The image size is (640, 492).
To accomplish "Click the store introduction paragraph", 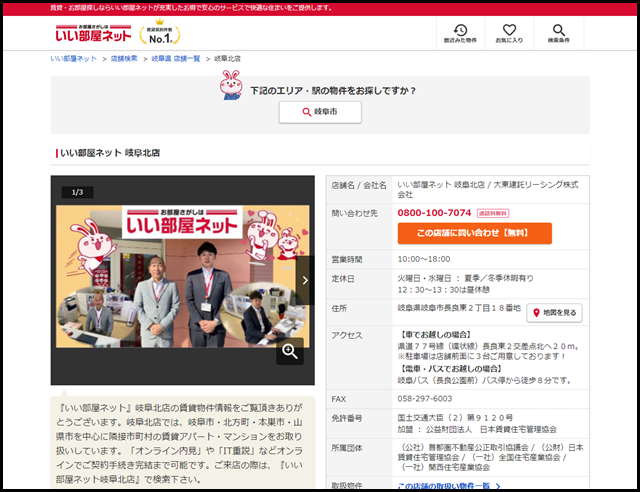I will coord(180,443).
